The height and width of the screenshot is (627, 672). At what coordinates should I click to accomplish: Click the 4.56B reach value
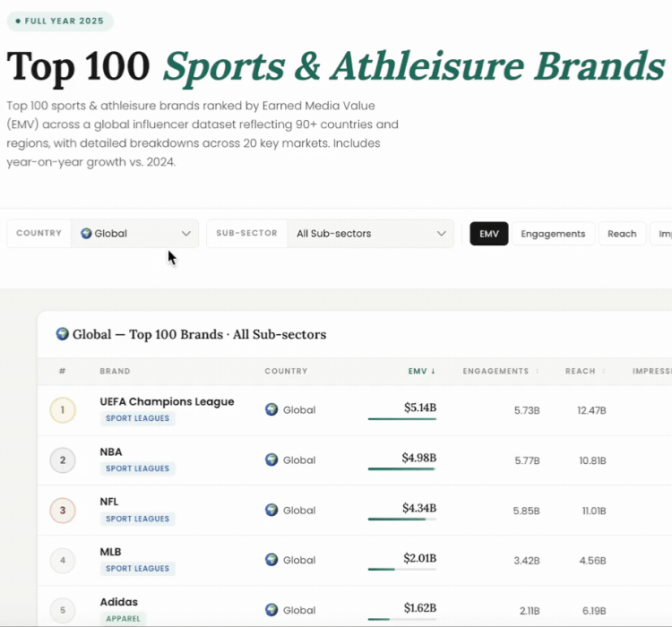[x=593, y=561]
